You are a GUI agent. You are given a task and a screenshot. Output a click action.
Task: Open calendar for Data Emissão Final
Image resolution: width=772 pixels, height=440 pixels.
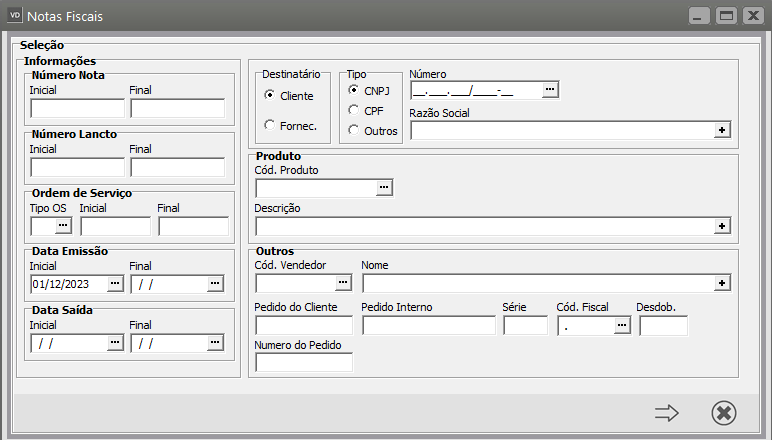coord(214,283)
